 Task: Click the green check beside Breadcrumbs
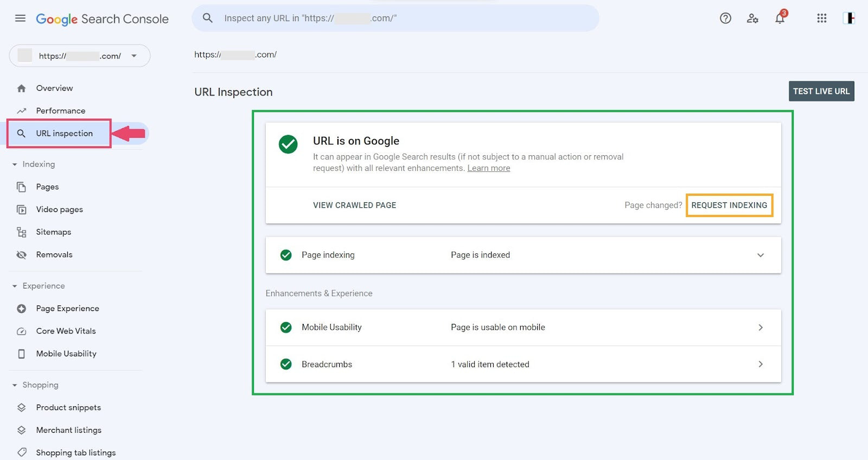pyautogui.click(x=286, y=364)
